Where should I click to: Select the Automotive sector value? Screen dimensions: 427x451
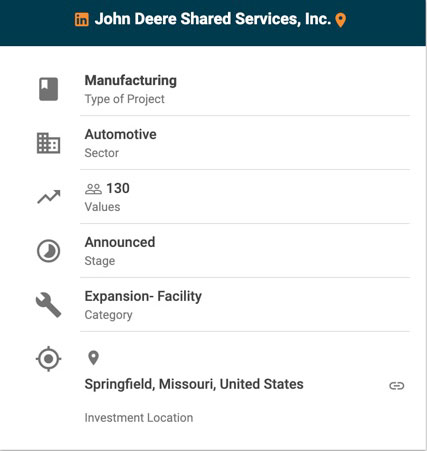pos(121,134)
